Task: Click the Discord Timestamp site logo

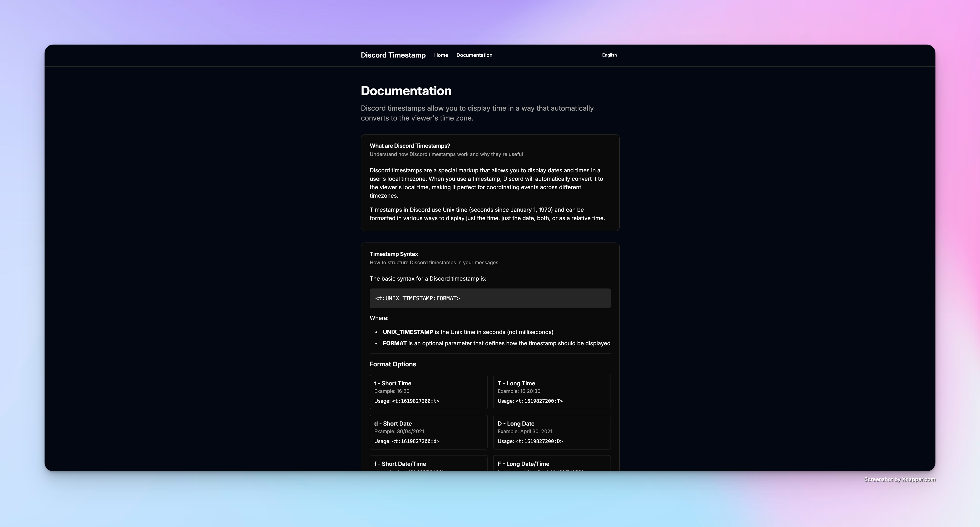Action: [393, 55]
